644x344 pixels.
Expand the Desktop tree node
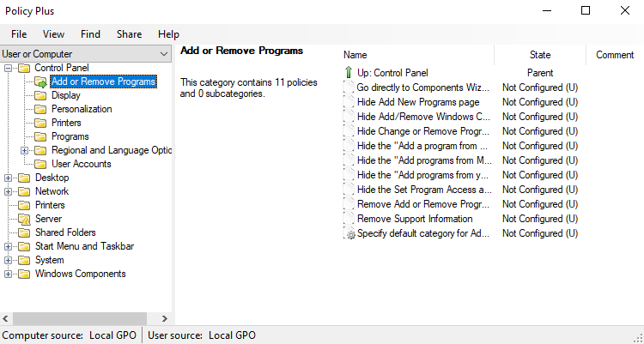point(8,178)
